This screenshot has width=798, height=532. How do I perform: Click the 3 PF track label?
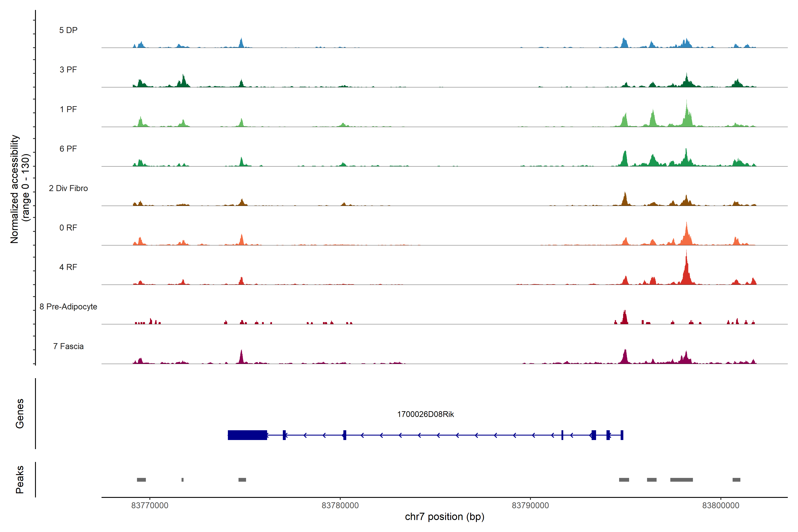point(68,70)
